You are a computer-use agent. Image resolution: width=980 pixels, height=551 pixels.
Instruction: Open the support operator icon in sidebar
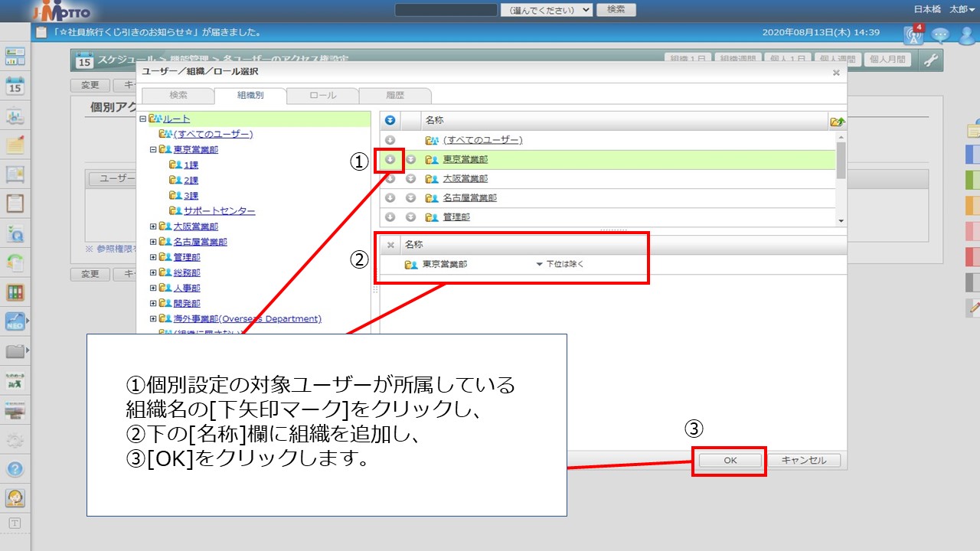15,498
